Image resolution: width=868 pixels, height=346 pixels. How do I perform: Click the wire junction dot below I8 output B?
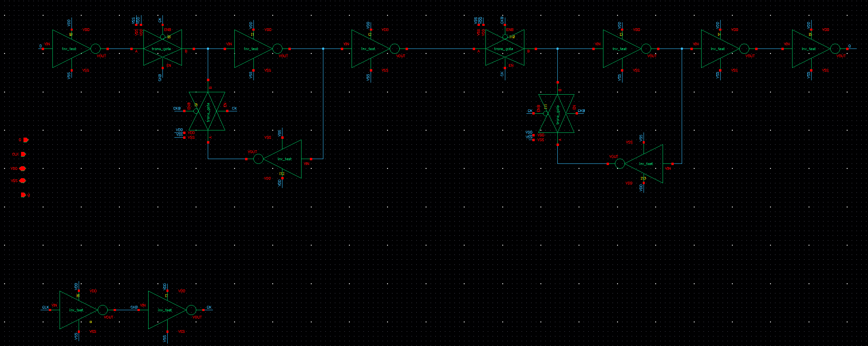208,49
